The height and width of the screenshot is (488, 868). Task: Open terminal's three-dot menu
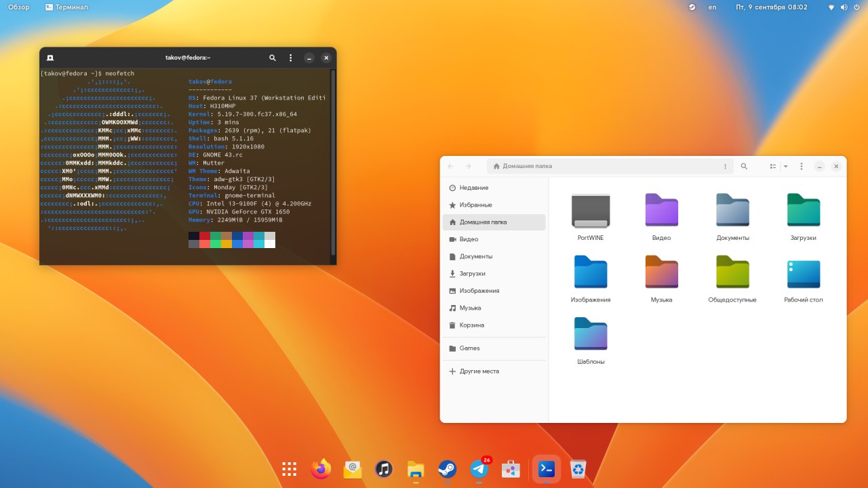pos(290,58)
